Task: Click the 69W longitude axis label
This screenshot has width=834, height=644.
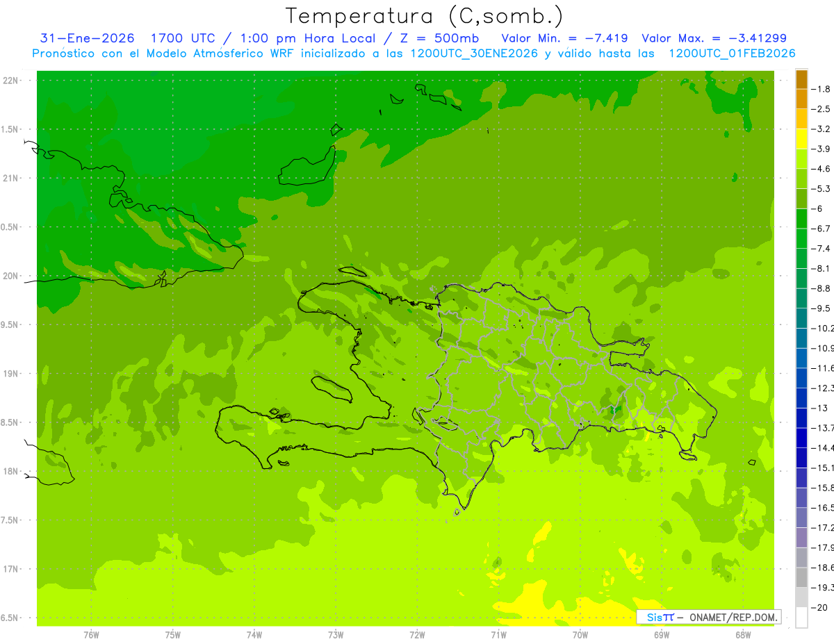Action: (662, 635)
